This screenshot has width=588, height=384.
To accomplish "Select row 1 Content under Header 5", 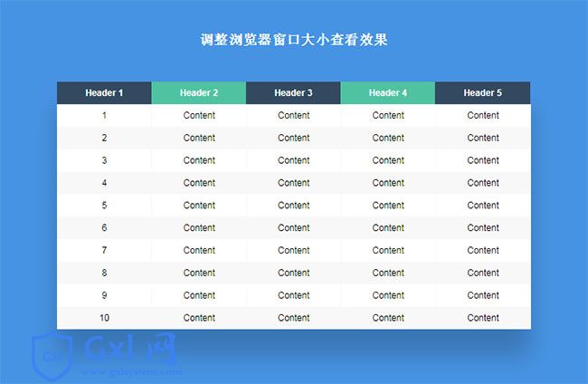I will click(x=483, y=115).
